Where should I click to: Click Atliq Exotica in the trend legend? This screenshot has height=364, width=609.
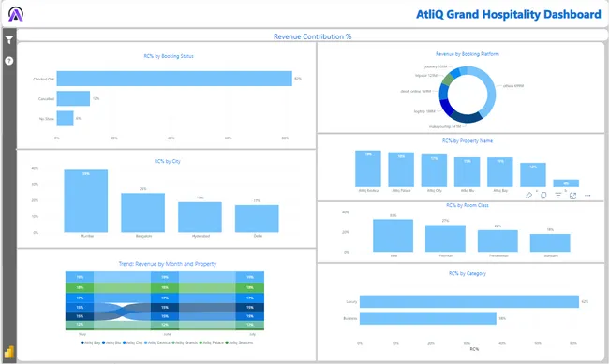(x=156, y=342)
